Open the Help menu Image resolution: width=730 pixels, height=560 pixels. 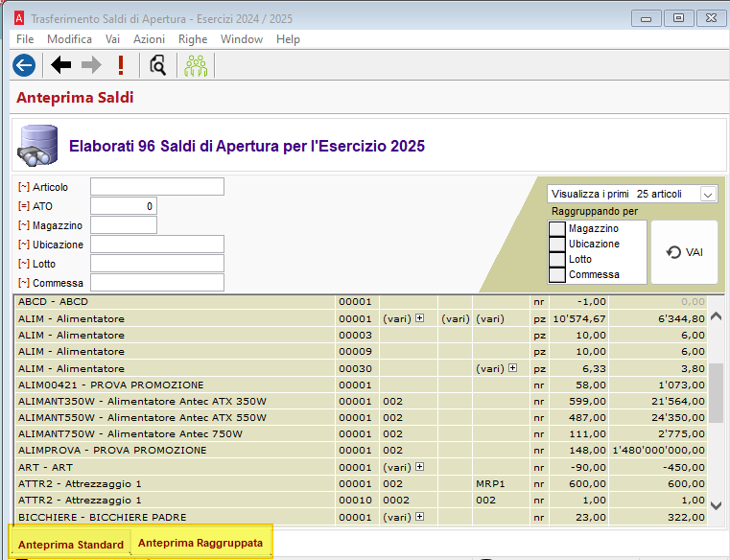tap(288, 39)
